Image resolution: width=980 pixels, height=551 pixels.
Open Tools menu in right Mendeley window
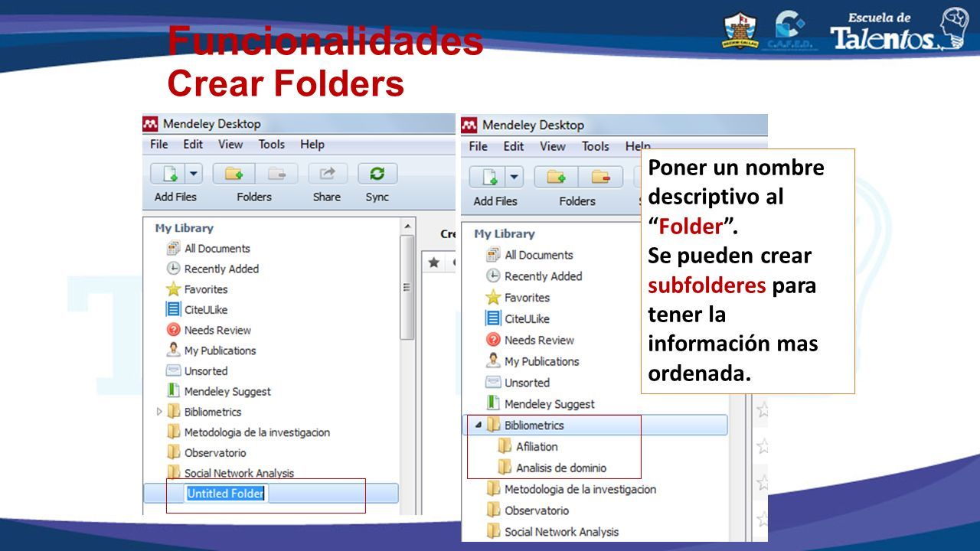pyautogui.click(x=595, y=146)
